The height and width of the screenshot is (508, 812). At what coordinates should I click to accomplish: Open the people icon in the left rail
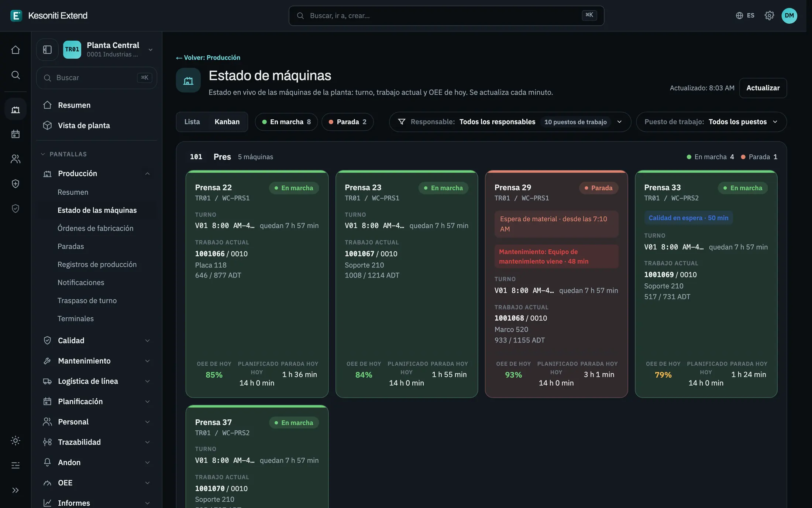tap(16, 159)
